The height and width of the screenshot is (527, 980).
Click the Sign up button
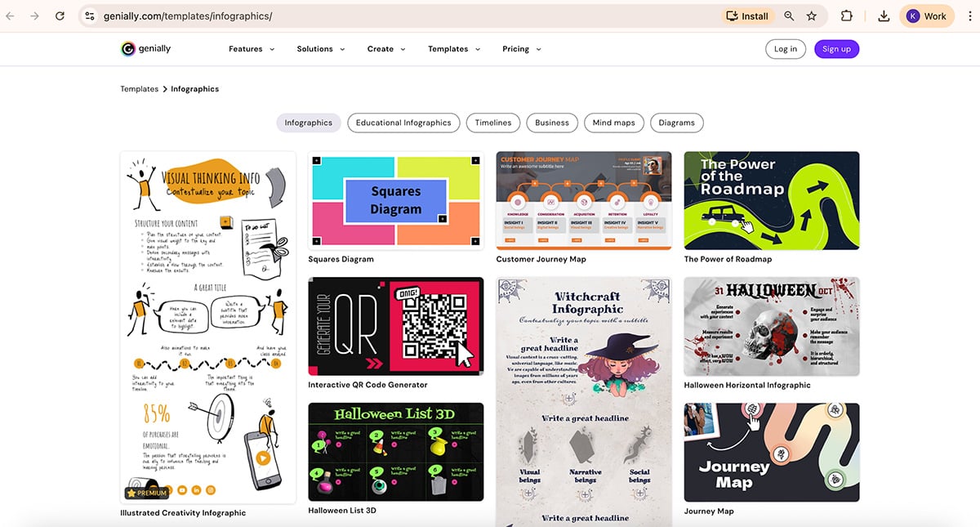click(836, 49)
